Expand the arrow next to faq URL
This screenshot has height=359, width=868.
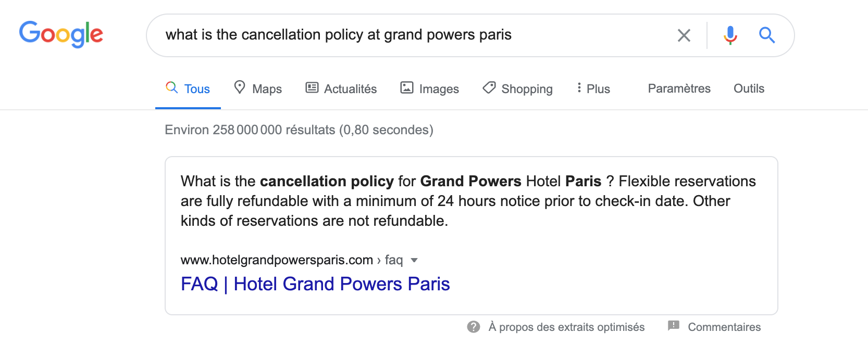pyautogui.click(x=414, y=260)
